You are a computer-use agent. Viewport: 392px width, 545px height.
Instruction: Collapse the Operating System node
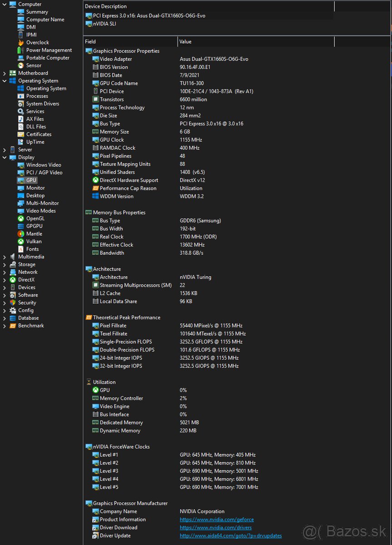coord(4,80)
